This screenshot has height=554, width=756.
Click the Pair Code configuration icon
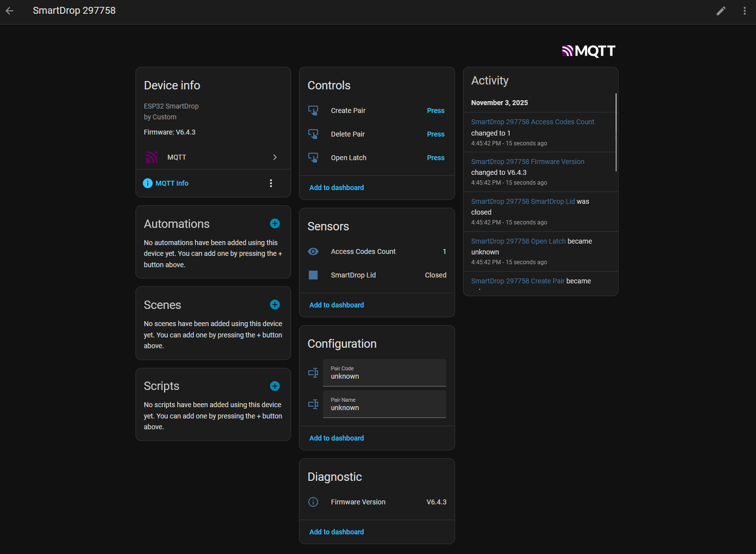click(313, 372)
